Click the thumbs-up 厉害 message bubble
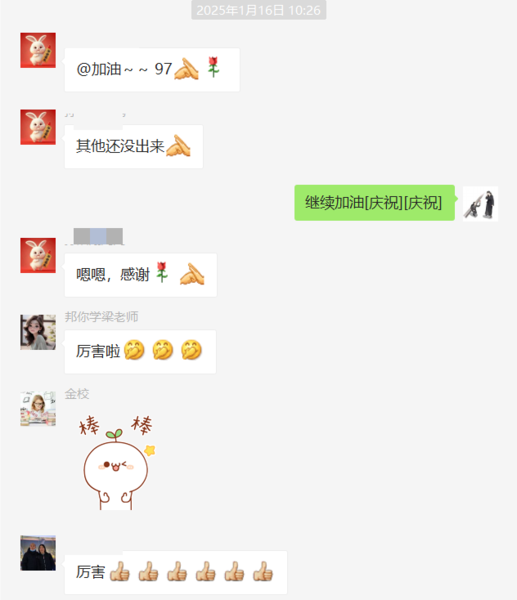Viewport: 517px width, 600px height. pyautogui.click(x=176, y=572)
